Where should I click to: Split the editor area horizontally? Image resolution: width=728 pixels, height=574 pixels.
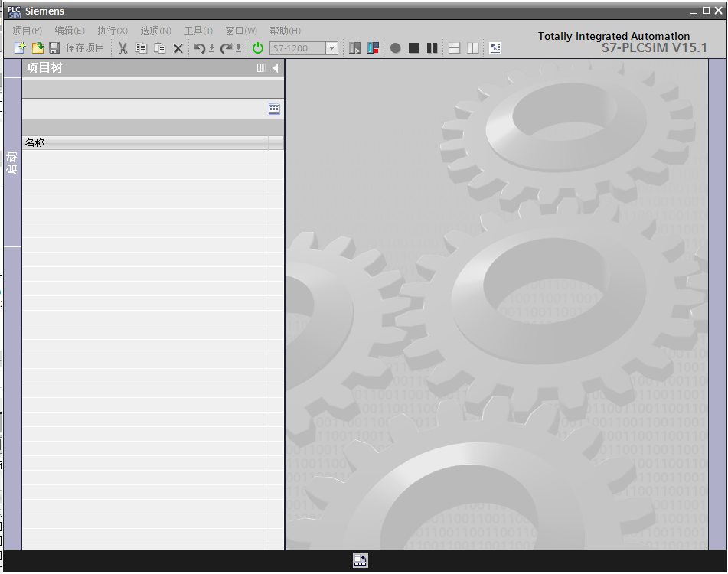pos(455,48)
